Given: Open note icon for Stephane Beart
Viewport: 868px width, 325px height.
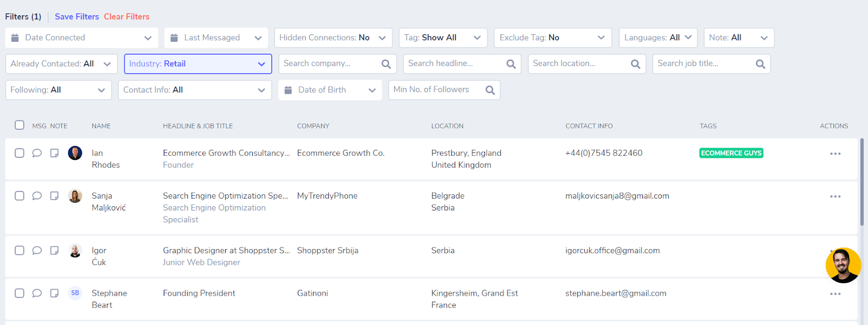Looking at the screenshot, I should click(x=54, y=294).
